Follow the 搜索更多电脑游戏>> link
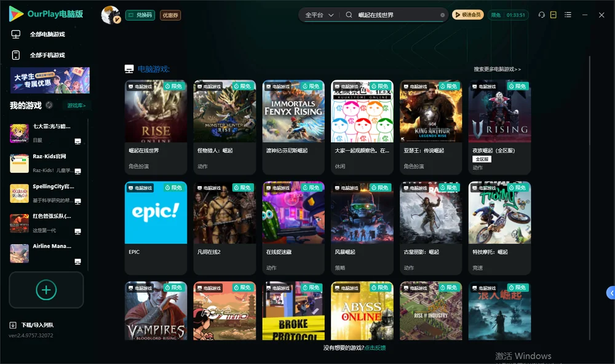The image size is (615, 364). [x=498, y=69]
